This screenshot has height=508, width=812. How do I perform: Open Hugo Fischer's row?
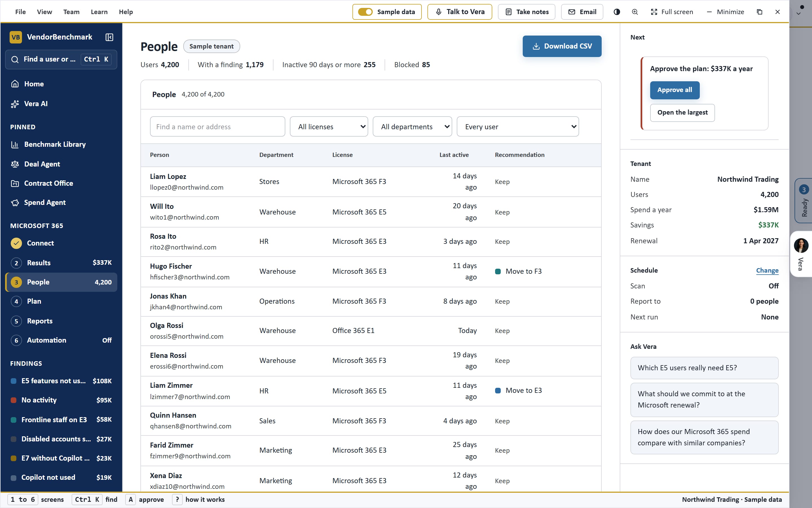371,272
